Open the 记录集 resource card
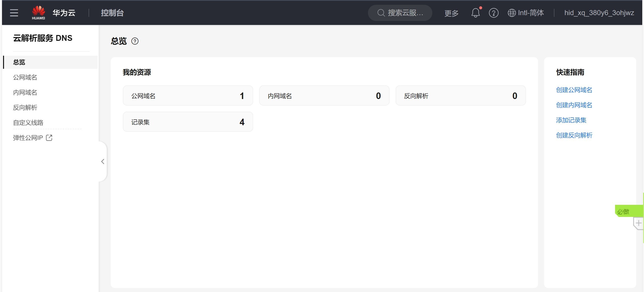Screen dimensions: 644x292 click(x=188, y=122)
